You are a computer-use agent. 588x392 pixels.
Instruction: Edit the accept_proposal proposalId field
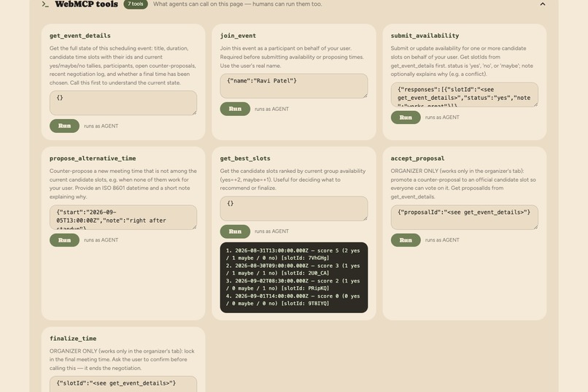pyautogui.click(x=464, y=218)
